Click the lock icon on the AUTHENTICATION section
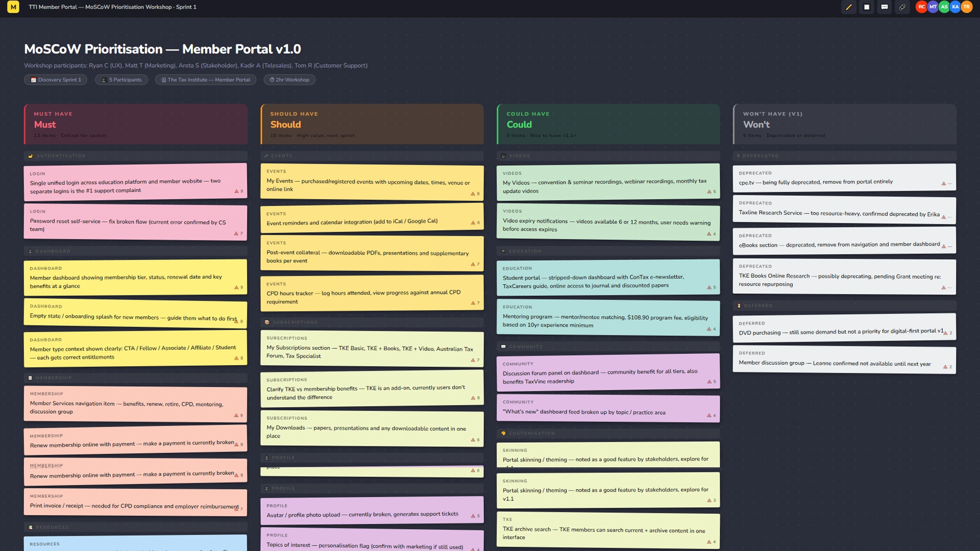The height and width of the screenshot is (551, 980). (31, 156)
